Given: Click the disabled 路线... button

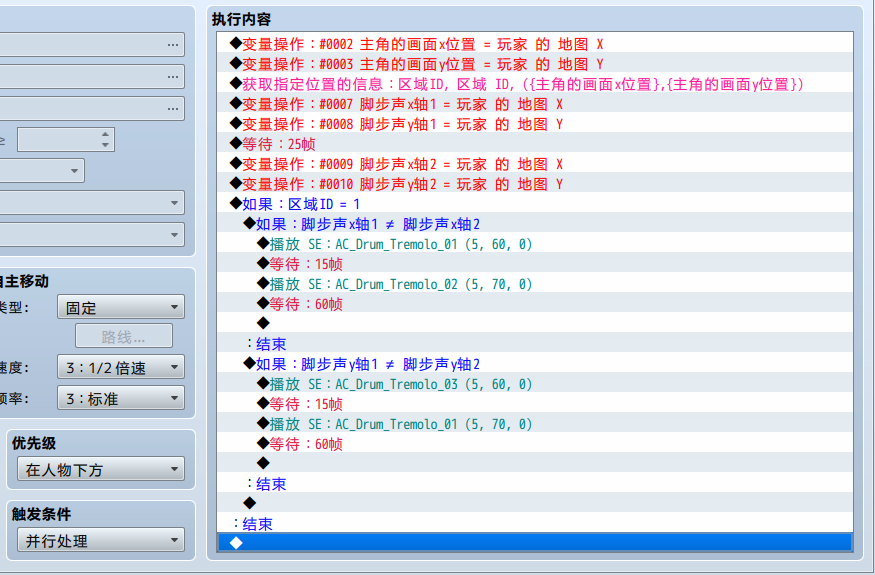Looking at the screenshot, I should (124, 337).
